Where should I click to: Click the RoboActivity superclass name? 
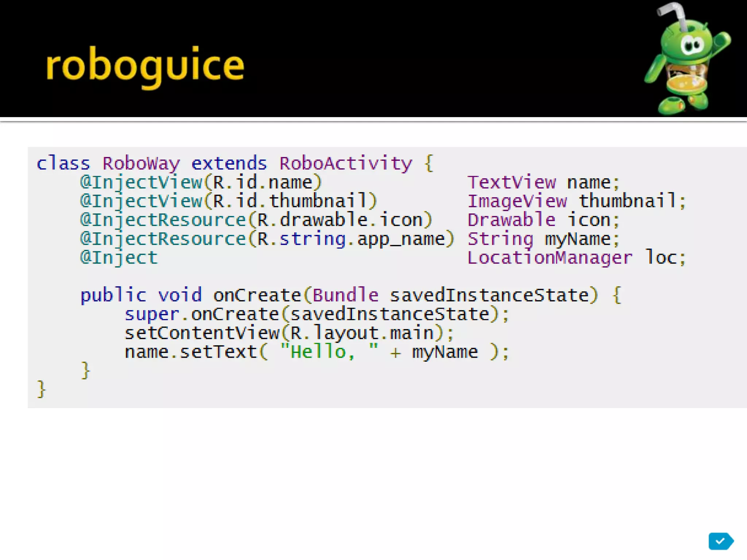click(x=345, y=163)
